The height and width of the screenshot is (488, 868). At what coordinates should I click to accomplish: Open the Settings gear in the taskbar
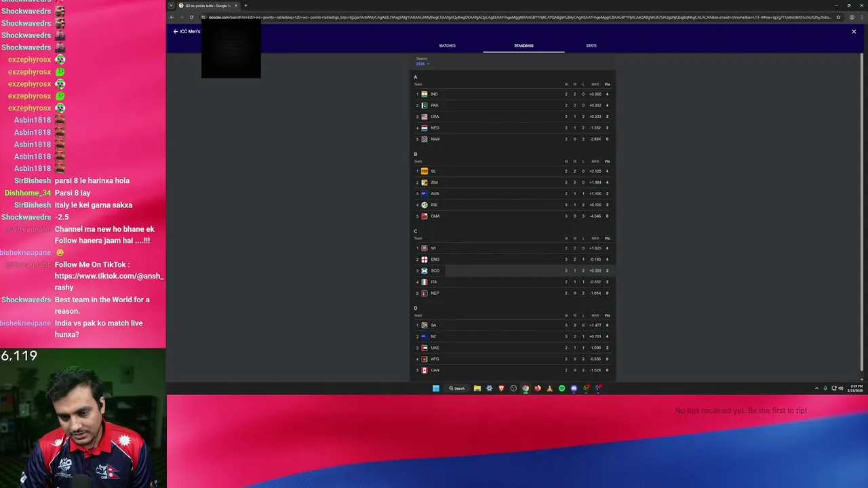490,388
